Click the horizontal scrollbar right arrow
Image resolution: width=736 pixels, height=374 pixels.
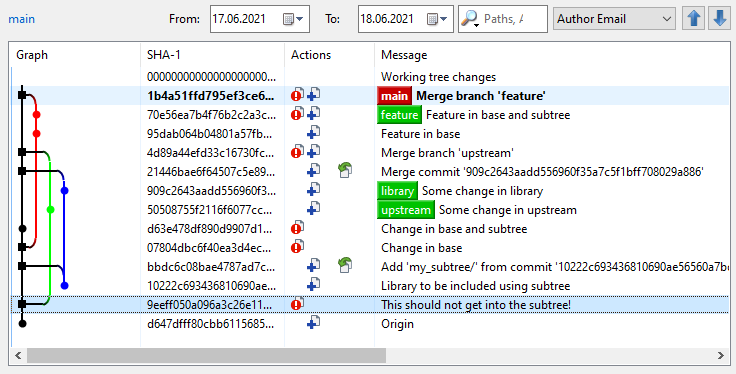click(720, 356)
